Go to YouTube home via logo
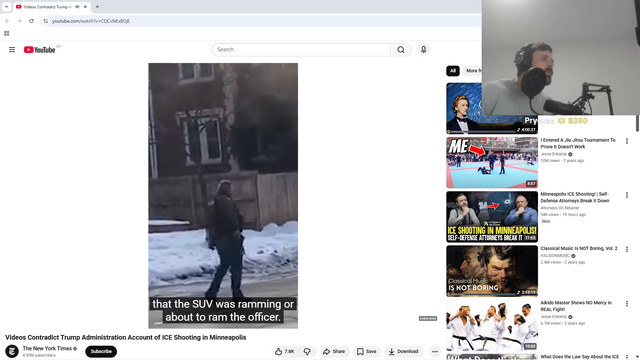This screenshot has height=360, width=640. click(x=39, y=50)
